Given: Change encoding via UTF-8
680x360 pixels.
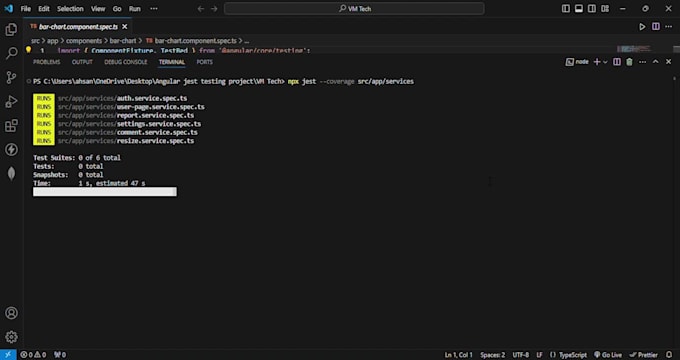Looking at the screenshot, I should point(521,355).
